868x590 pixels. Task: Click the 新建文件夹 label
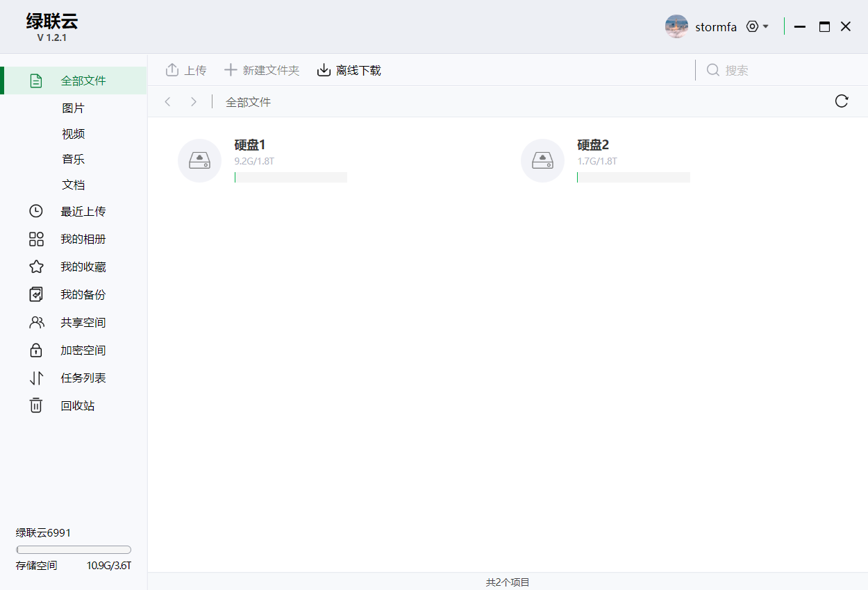[x=271, y=71]
